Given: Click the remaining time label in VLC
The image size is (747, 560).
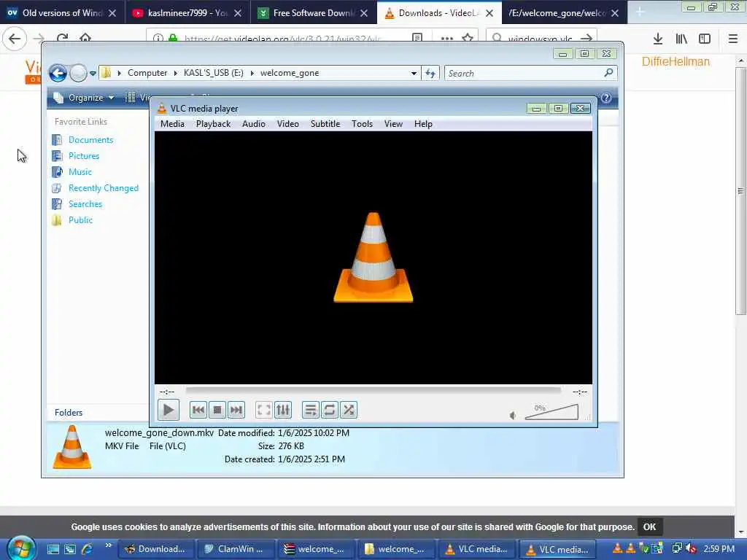Looking at the screenshot, I should [x=580, y=392].
